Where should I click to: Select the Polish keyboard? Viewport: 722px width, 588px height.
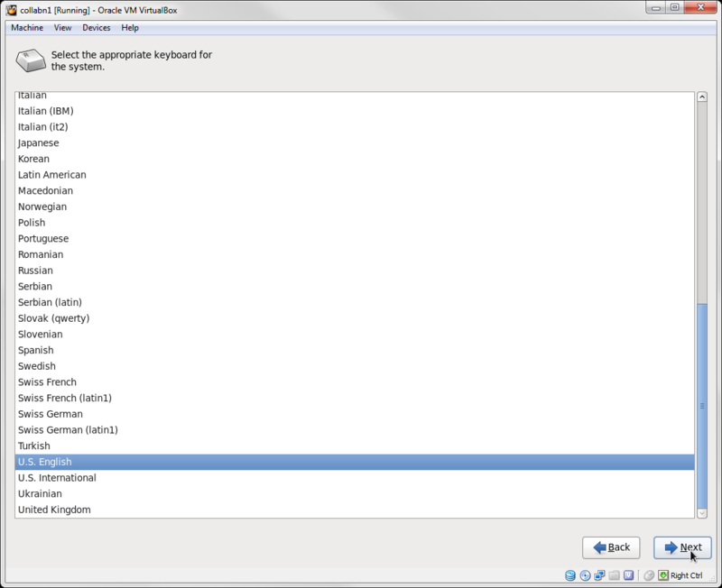[x=355, y=223]
